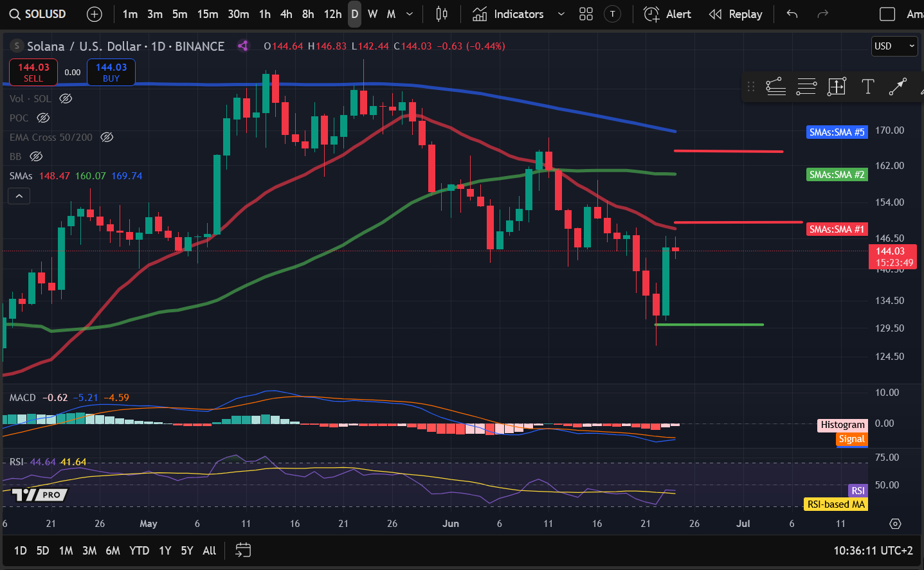Toggle visibility of EMA Cross 50/200
Image resolution: width=924 pixels, height=570 pixels.
(107, 137)
